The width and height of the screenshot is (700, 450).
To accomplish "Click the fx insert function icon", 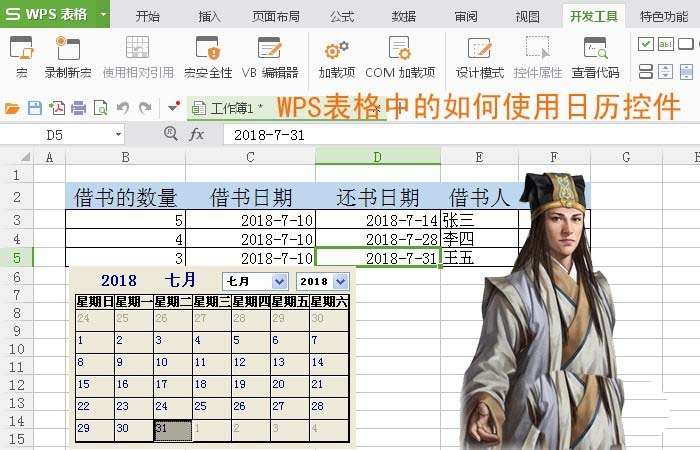I will click(x=197, y=134).
